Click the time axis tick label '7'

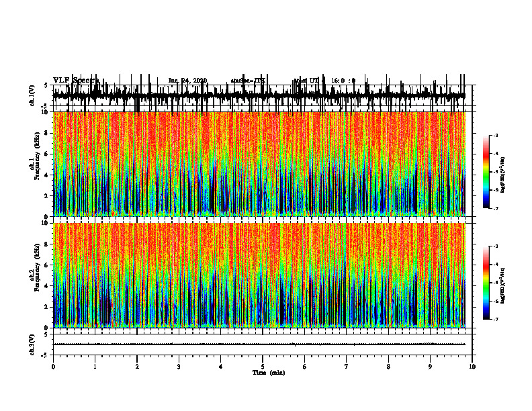point(347,367)
